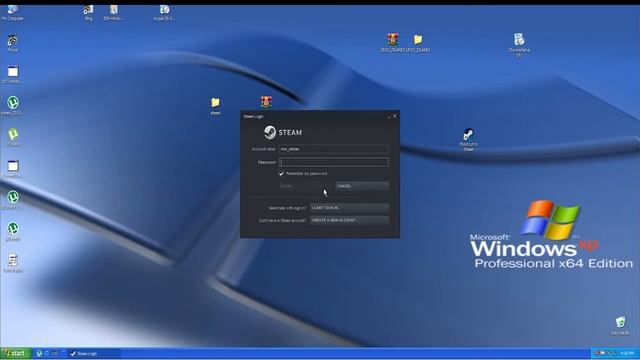Open the steam folder on desktop
This screenshot has height=360, width=640.
(x=216, y=106)
